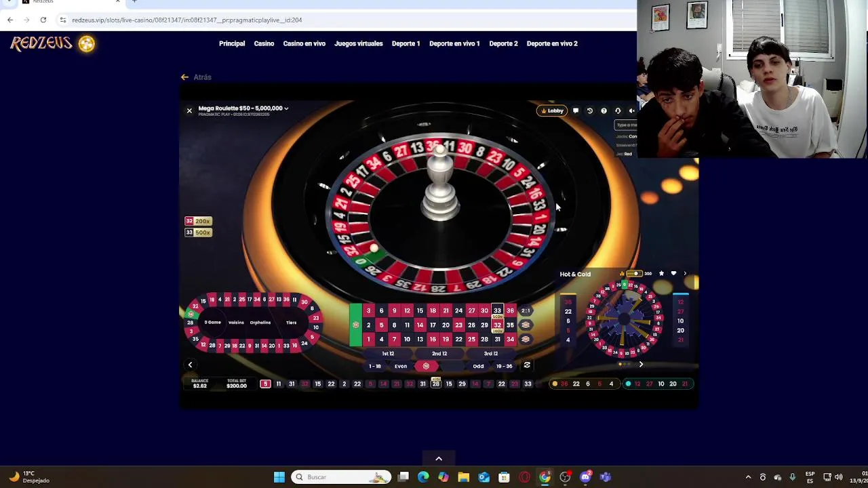The image size is (868, 488).
Task: Expand the bottom panel up chevron
Action: [439, 459]
